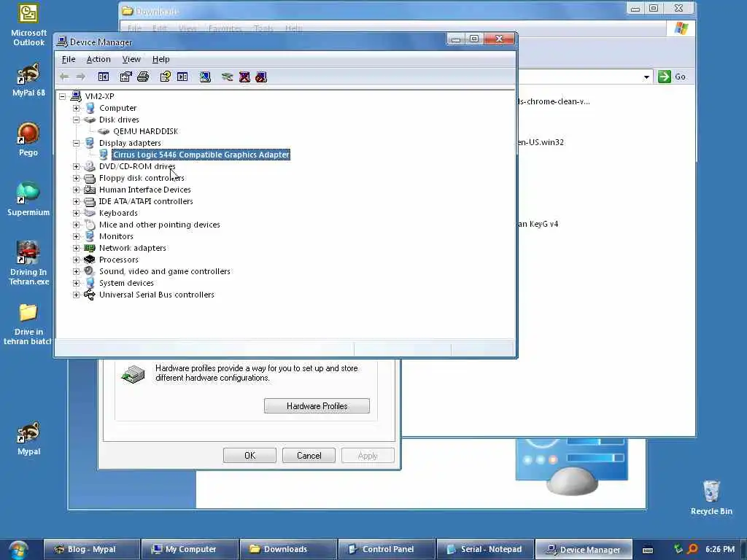Screen dimensions: 747x560
Task: Click the Device Manager title bar
Action: (x=251, y=42)
